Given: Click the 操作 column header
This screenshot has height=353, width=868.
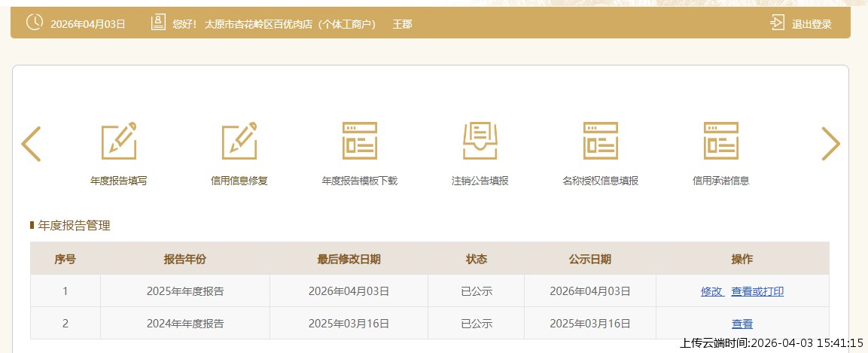Looking at the screenshot, I should pos(742,259).
